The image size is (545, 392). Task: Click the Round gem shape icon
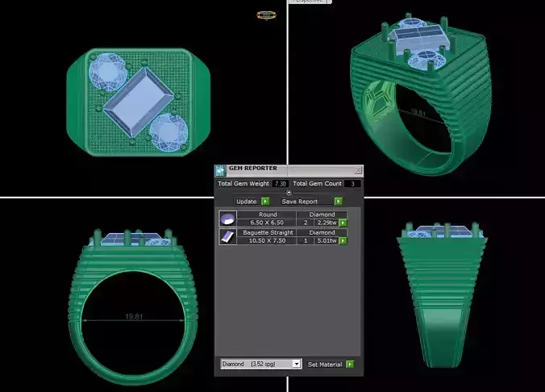click(x=227, y=219)
